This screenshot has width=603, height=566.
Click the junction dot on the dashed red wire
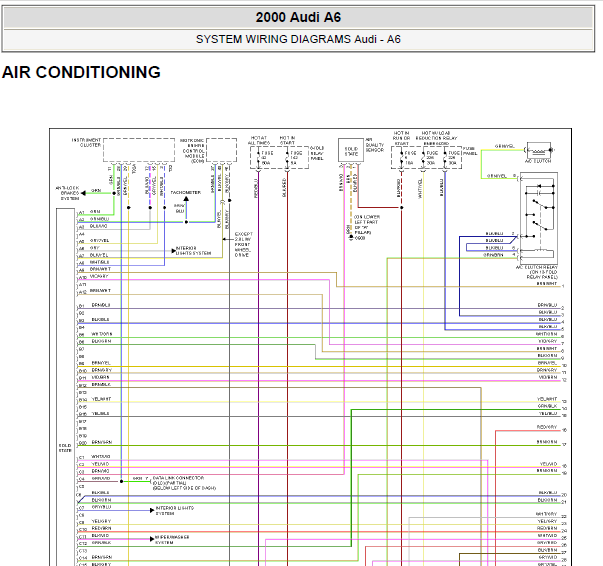click(401, 208)
